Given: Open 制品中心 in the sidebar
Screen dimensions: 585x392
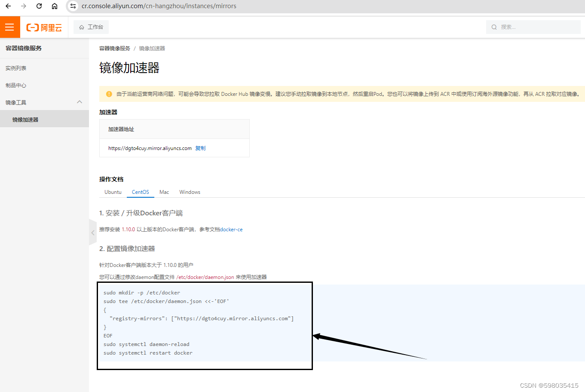Looking at the screenshot, I should pyautogui.click(x=16, y=86).
